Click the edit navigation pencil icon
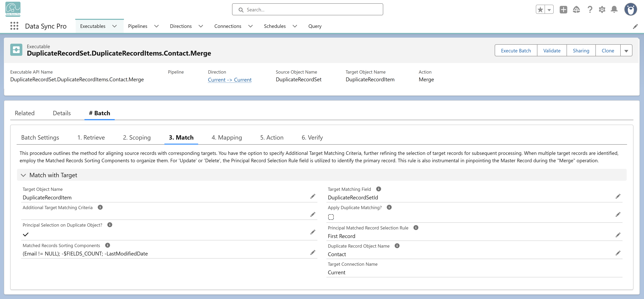The height and width of the screenshot is (299, 644). click(635, 27)
